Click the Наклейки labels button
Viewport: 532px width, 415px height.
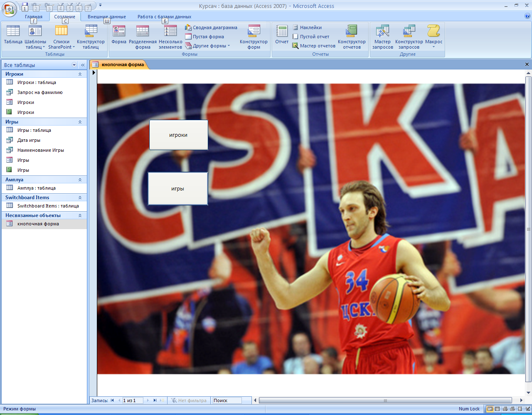(307, 27)
